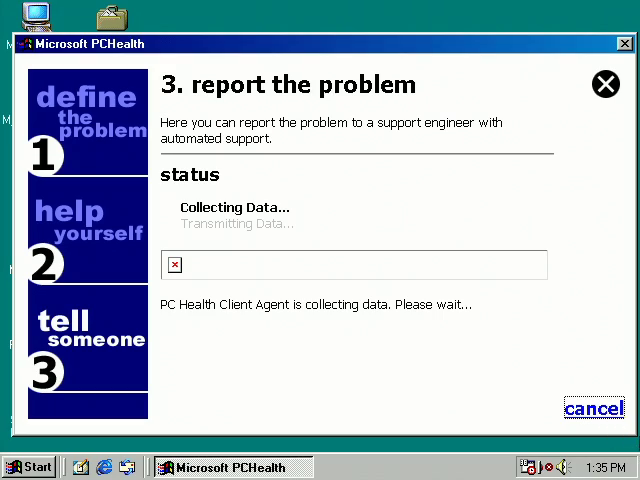This screenshot has height=480, width=640.
Task: Launch Internet Explorer from quick launch
Action: pyautogui.click(x=104, y=467)
